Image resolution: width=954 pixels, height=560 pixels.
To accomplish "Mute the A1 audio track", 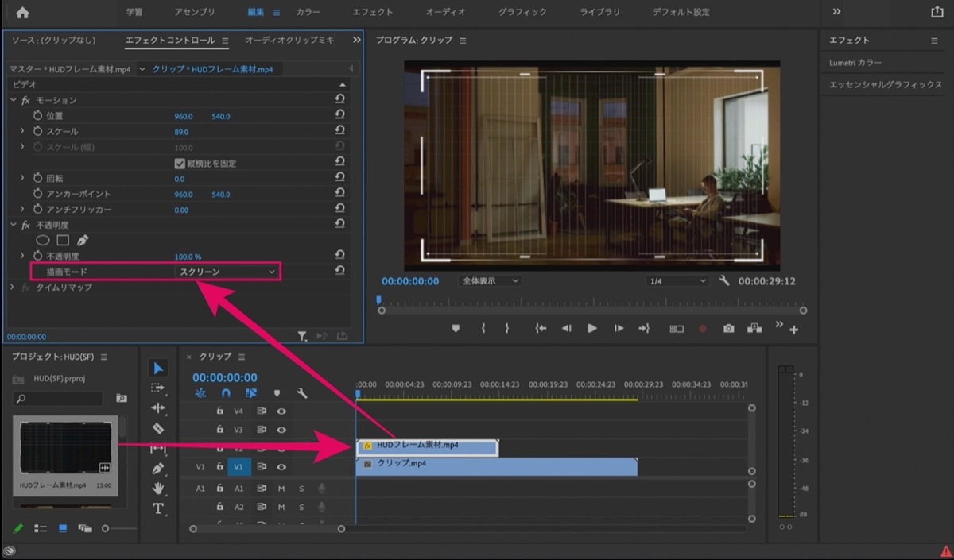I will click(x=281, y=488).
